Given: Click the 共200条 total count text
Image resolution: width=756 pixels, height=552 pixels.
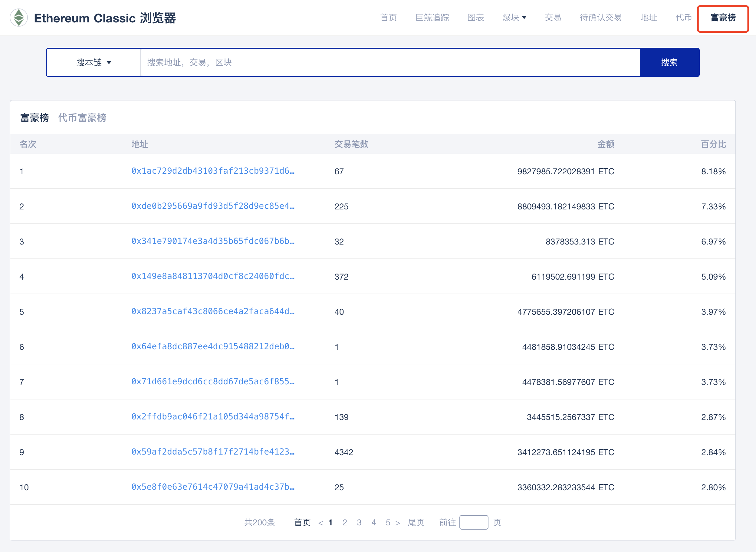Looking at the screenshot, I should click(260, 522).
